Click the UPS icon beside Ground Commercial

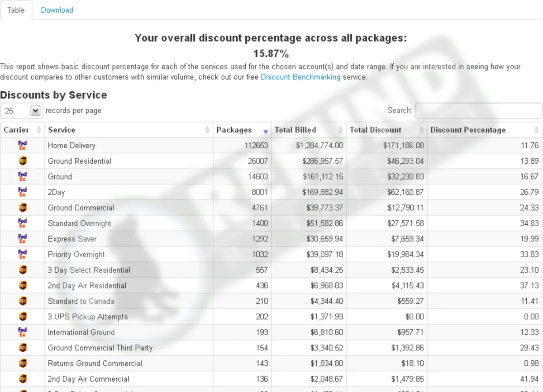point(22,208)
